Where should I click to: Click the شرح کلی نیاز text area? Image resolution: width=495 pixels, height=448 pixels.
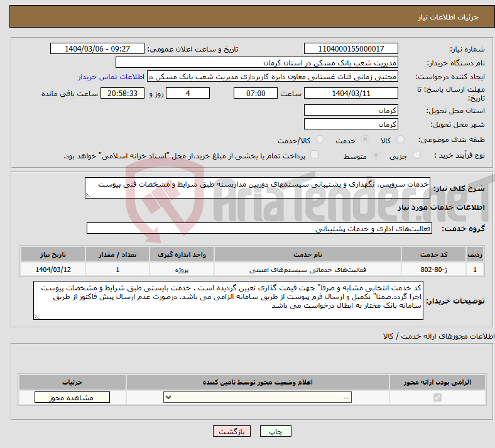pyautogui.click(x=258, y=188)
